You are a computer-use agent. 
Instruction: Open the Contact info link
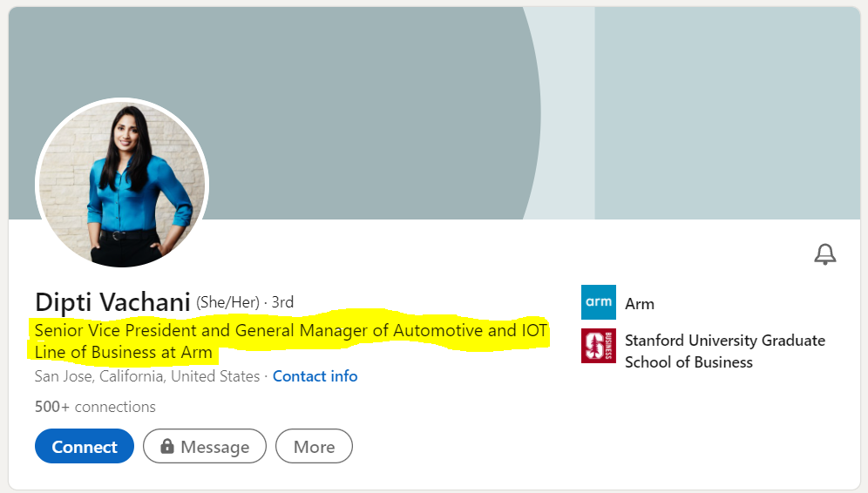315,376
